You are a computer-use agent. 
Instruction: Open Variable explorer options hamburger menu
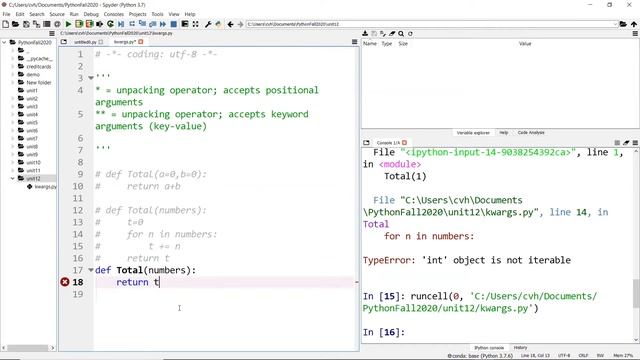point(635,33)
